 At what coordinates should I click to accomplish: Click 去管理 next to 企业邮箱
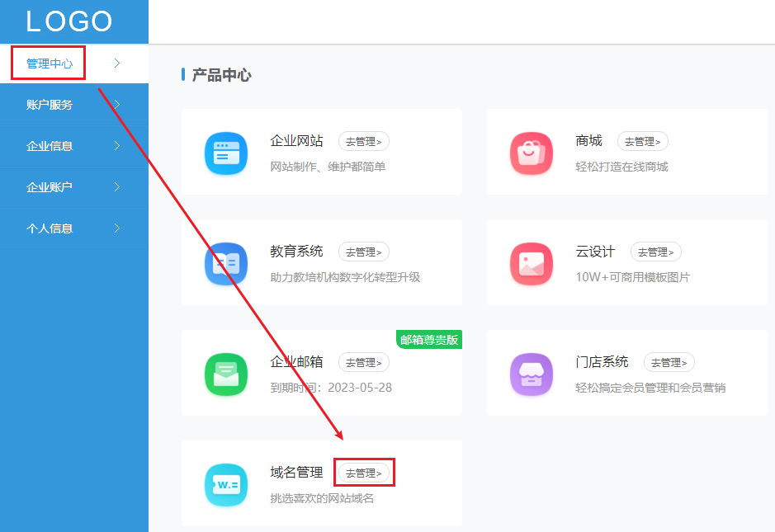[364, 363]
